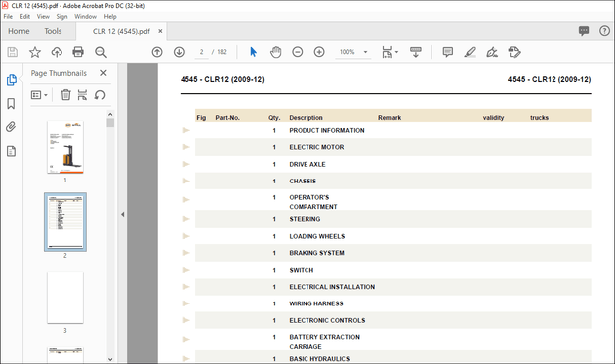Expand the BRAKING SYSTEM row arrow
The image size is (615, 364).
[185, 253]
